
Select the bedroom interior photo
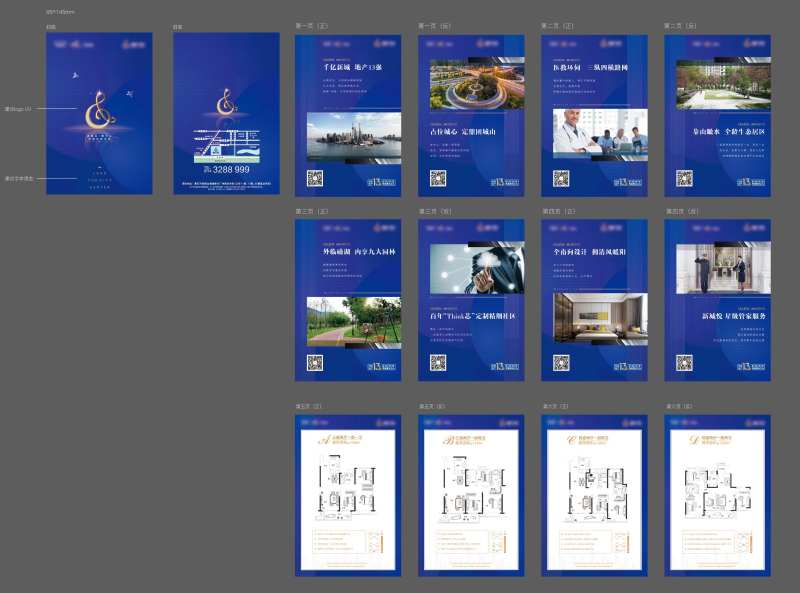[594, 313]
